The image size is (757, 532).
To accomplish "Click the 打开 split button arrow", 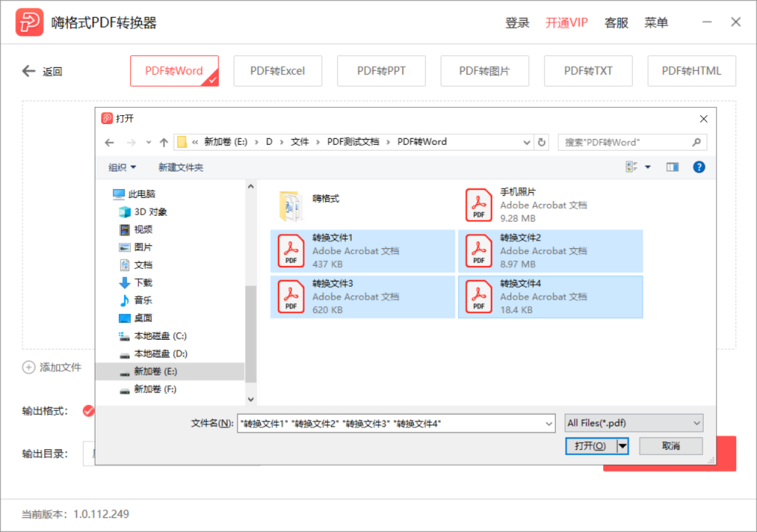I will [622, 446].
